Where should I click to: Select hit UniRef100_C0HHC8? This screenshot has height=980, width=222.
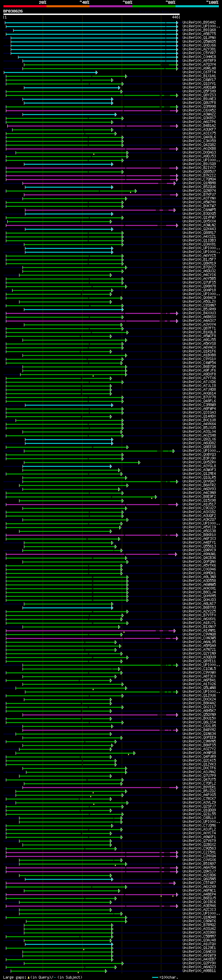point(199,57)
